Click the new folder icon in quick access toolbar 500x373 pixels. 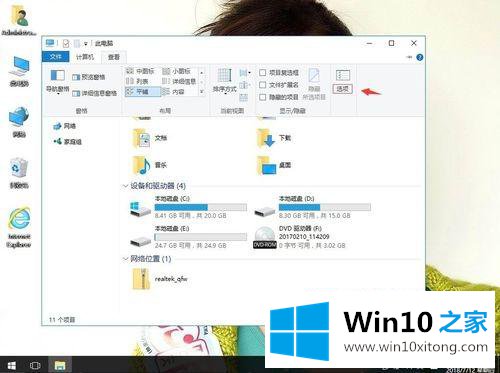pos(77,43)
